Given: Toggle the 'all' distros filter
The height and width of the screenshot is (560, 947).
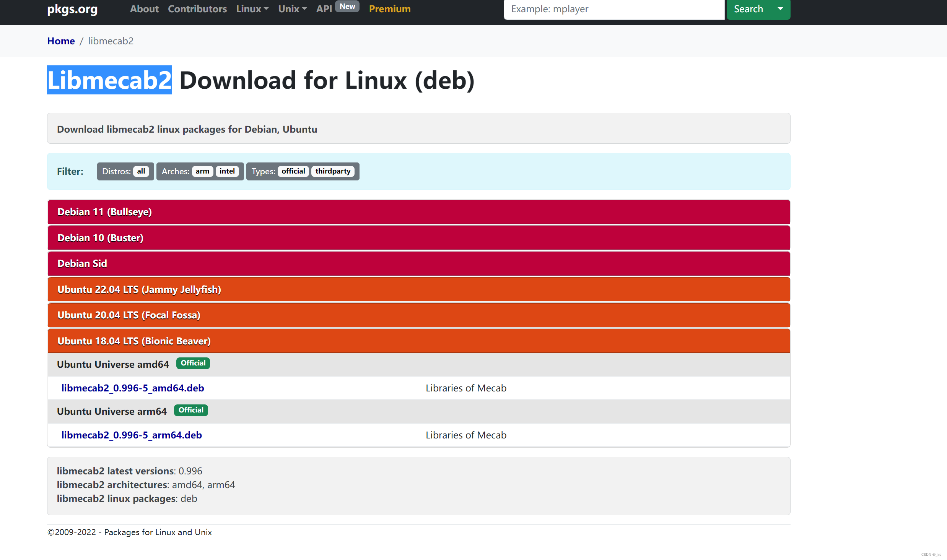Looking at the screenshot, I should click(141, 171).
